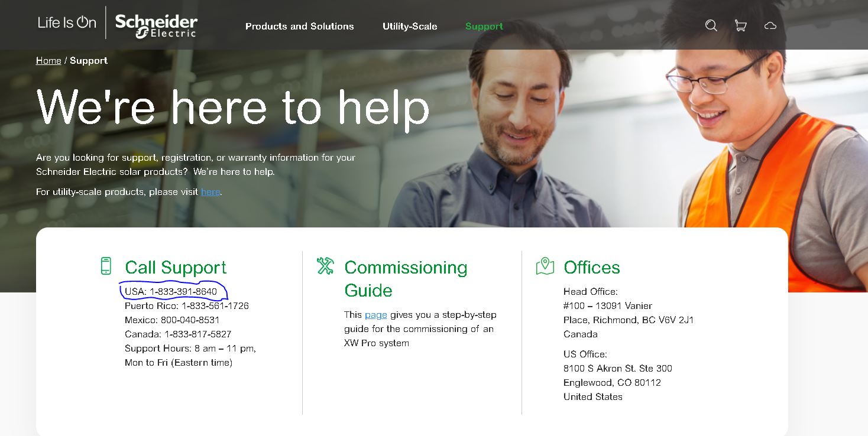The height and width of the screenshot is (436, 868).
Task: Click the 'XW Pro system' text line
Action: (x=377, y=343)
